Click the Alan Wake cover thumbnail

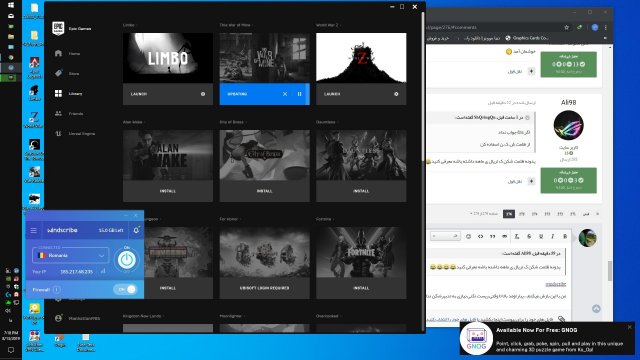pyautogui.click(x=168, y=155)
